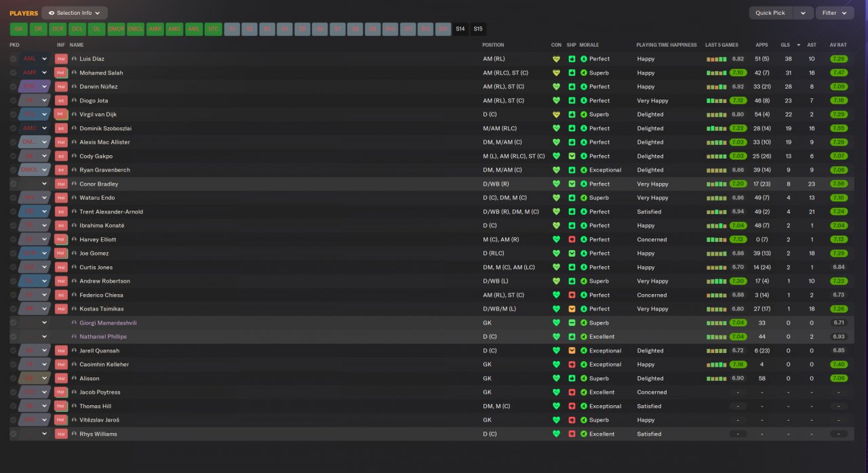This screenshot has height=473, width=868.
Task: Click Wataru Endo's Hol info badge
Action: (61, 198)
